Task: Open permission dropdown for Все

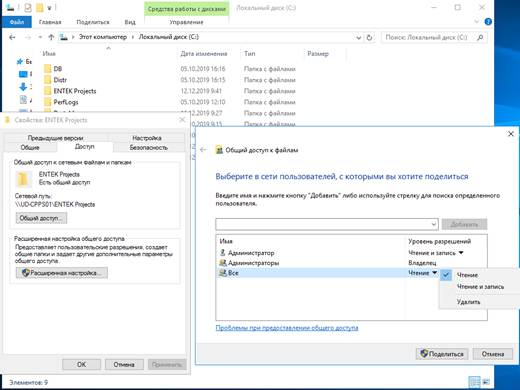Action: tap(434, 273)
